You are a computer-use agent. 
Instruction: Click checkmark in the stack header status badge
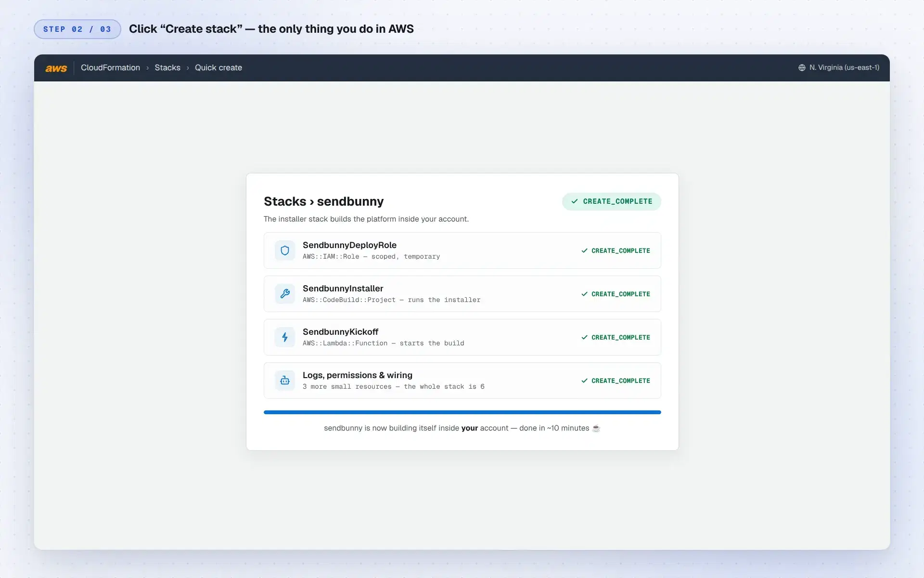575,201
